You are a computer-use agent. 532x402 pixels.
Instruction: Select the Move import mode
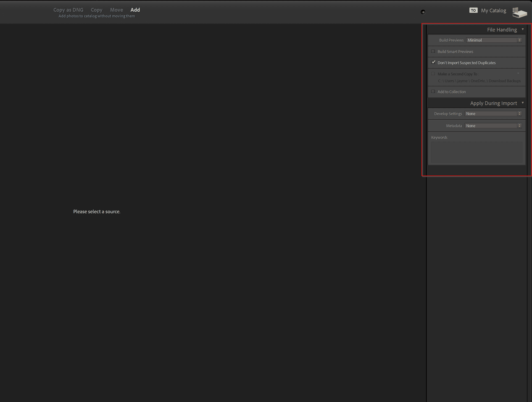click(116, 10)
